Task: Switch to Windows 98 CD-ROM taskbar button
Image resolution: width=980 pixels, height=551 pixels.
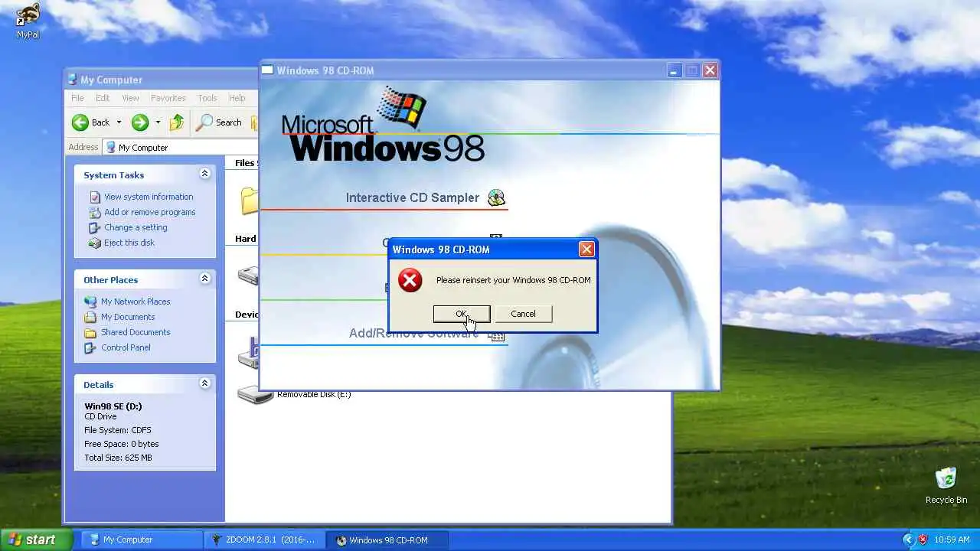Action: coord(387,540)
